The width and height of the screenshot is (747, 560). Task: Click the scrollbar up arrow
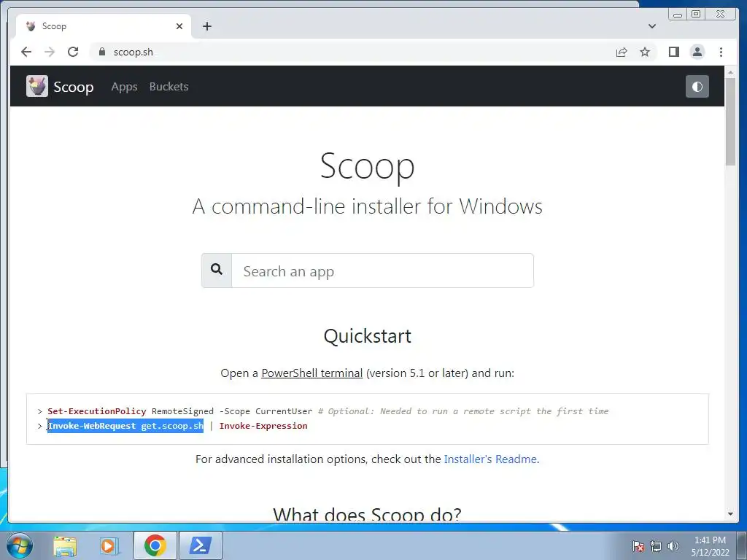coord(730,72)
